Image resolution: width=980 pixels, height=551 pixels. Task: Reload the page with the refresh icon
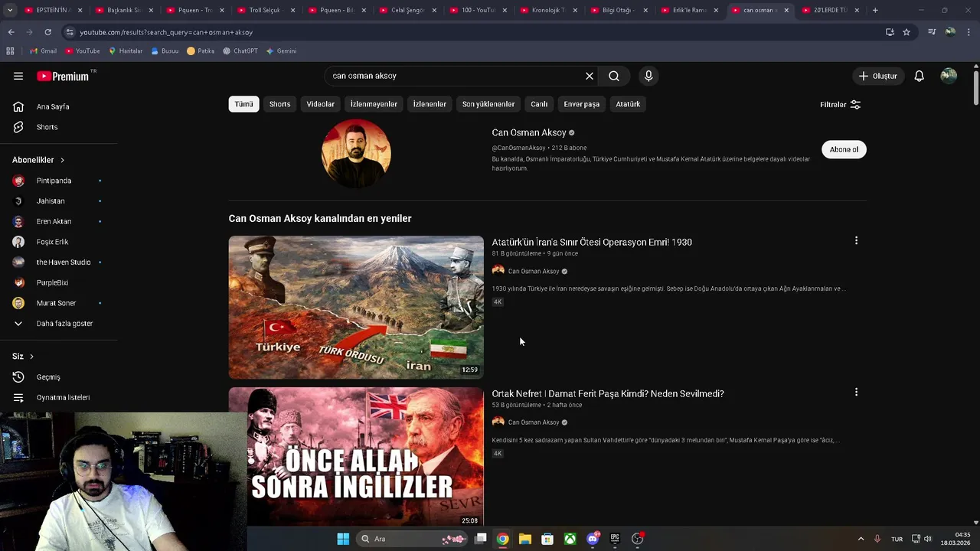pyautogui.click(x=47, y=32)
